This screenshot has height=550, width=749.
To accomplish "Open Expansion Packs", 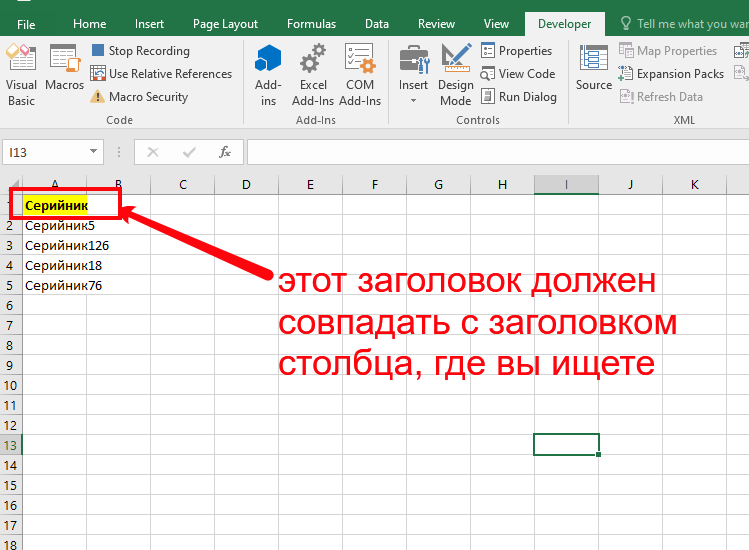I will click(671, 74).
